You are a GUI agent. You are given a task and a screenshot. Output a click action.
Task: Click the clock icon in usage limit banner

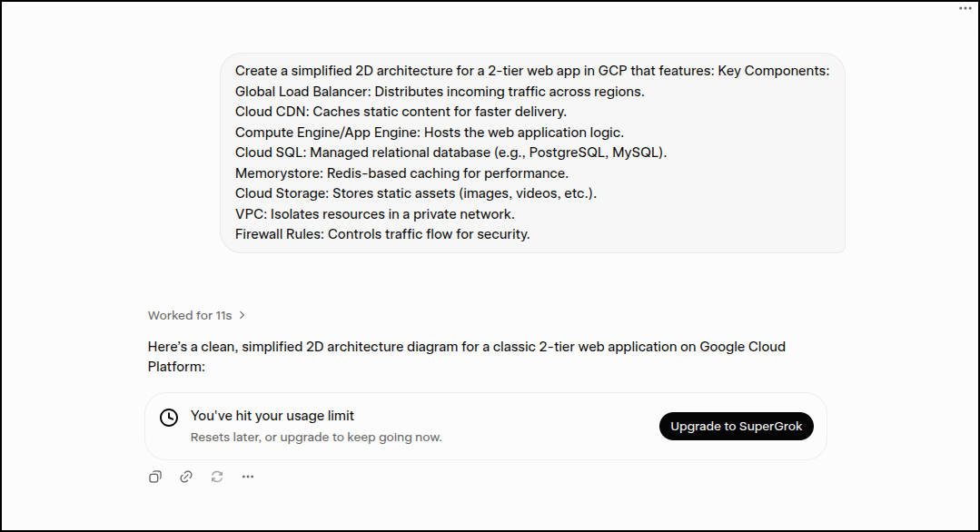point(169,418)
